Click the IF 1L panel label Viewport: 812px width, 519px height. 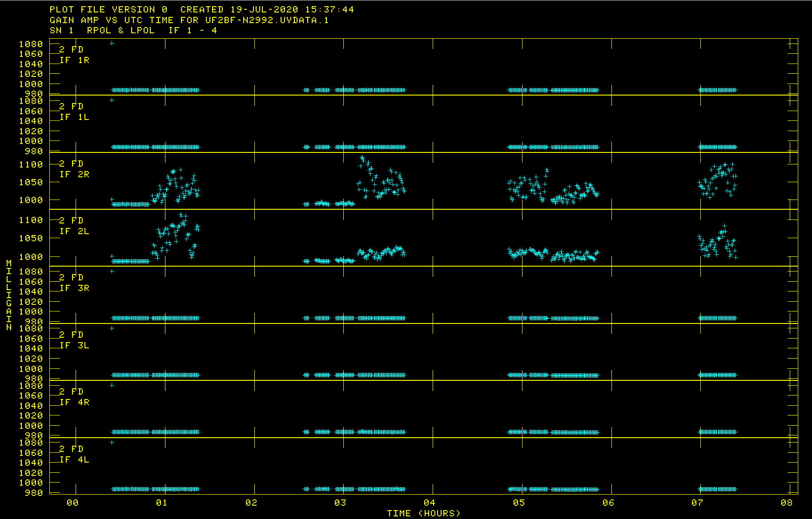74,117
